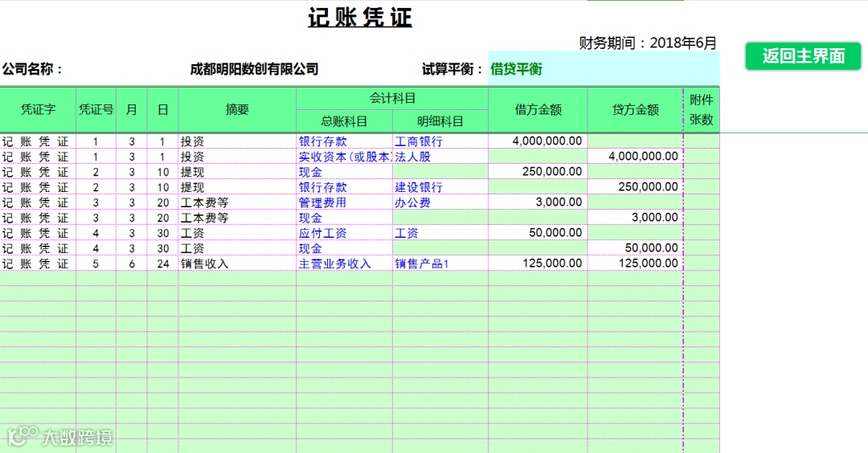Select the company name 成都明阳数创有限公司
The height and width of the screenshot is (453, 868).
tap(254, 69)
